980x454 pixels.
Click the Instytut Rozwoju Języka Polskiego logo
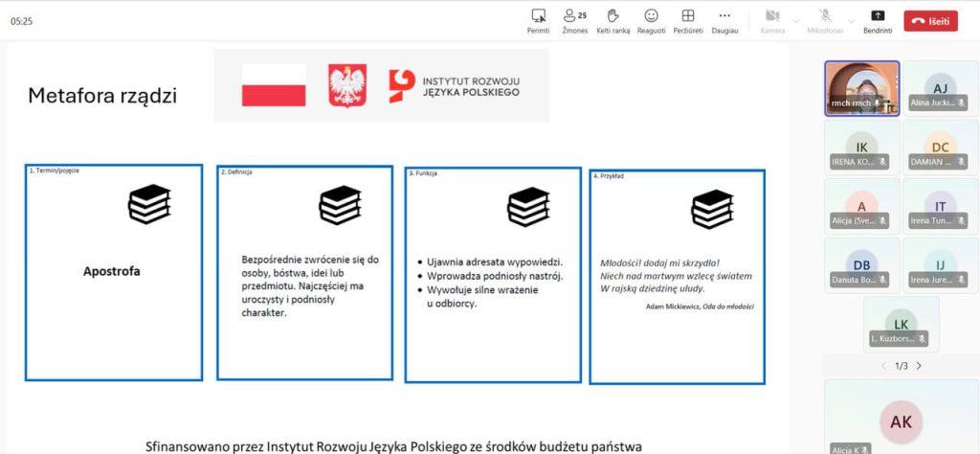coord(455,85)
